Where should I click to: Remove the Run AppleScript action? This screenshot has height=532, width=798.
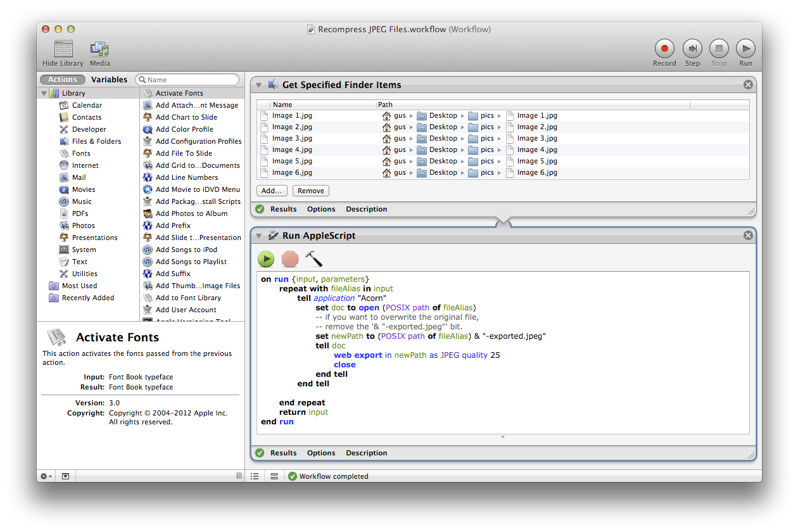point(748,236)
